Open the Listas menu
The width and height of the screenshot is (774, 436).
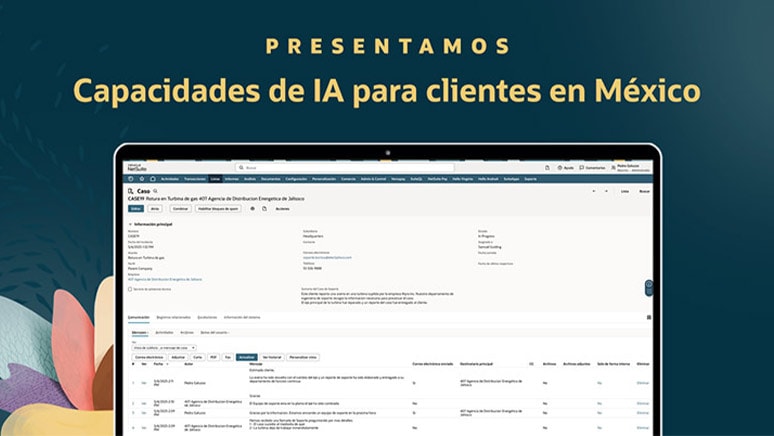(215, 179)
